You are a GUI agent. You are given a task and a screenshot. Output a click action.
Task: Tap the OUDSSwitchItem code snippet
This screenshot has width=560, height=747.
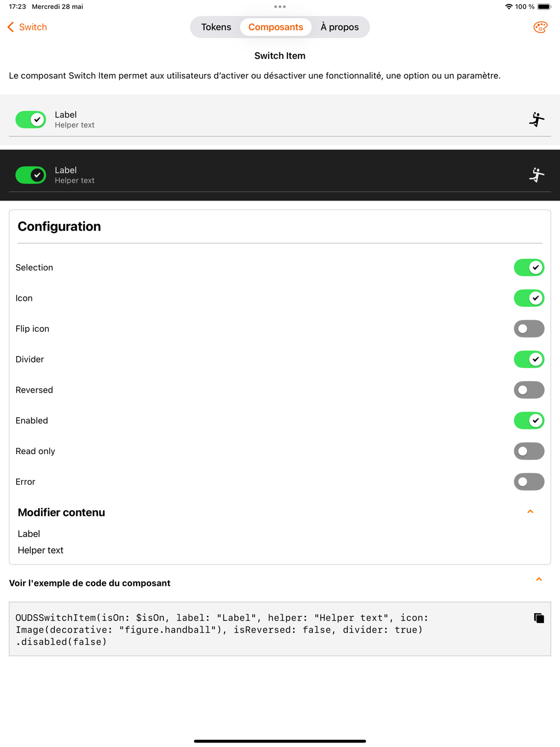(222, 629)
